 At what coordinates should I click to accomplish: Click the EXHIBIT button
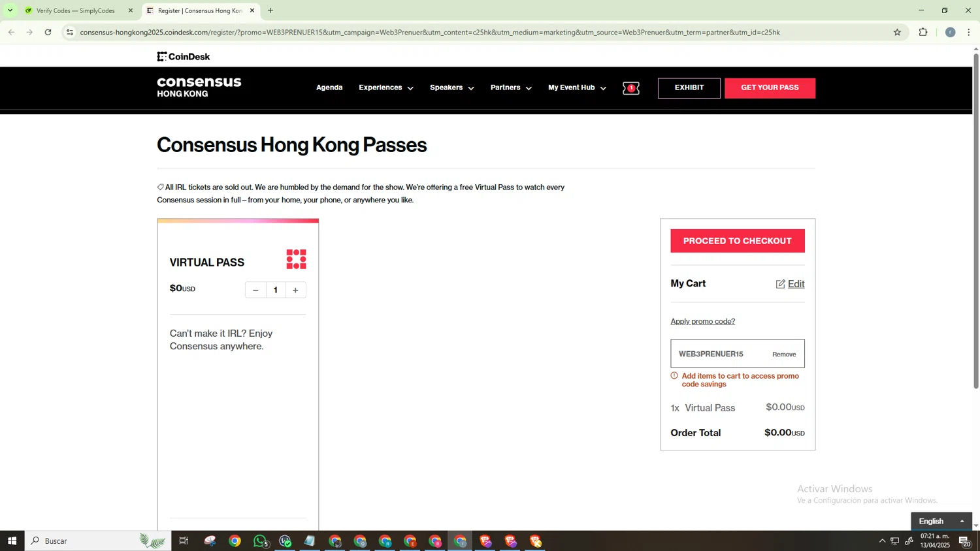pos(689,88)
